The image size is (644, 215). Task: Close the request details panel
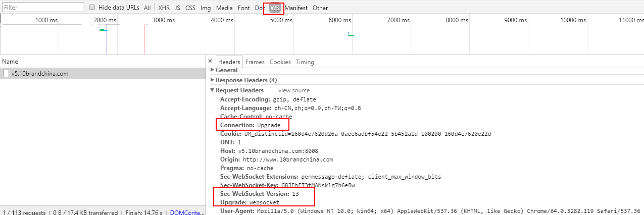(x=210, y=62)
